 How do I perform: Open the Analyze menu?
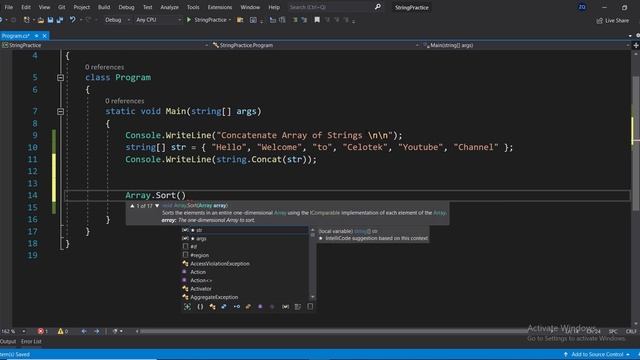coord(169,7)
